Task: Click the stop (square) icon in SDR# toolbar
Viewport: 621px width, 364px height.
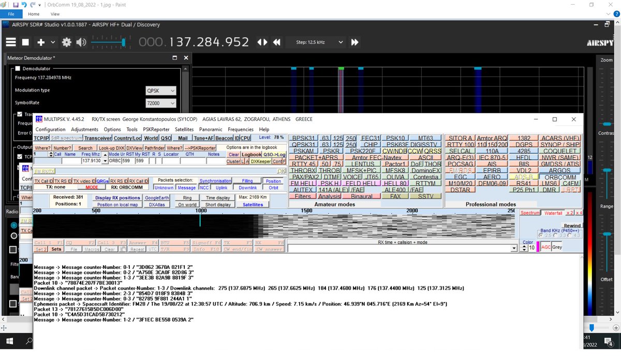Action: [x=25, y=42]
